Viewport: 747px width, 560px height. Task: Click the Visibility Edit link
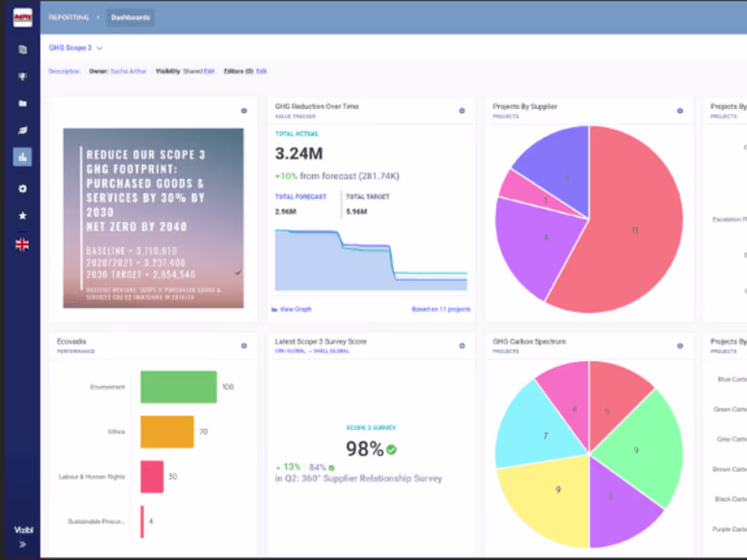(x=209, y=71)
